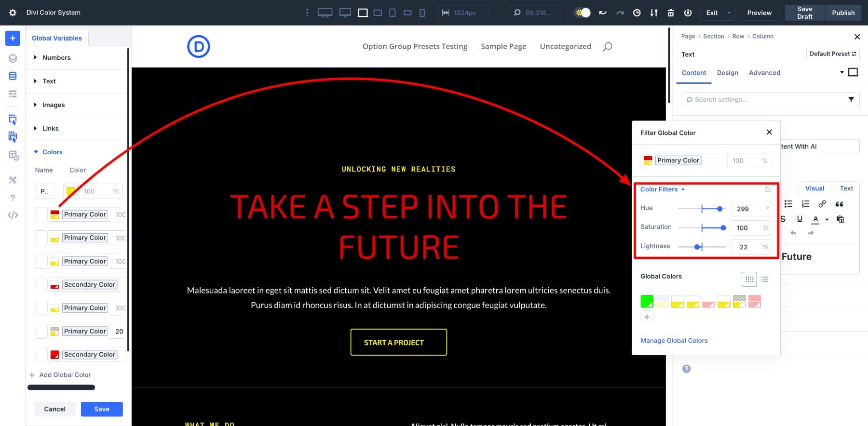
Task: Open the Exit dropdown arrow
Action: coord(729,13)
